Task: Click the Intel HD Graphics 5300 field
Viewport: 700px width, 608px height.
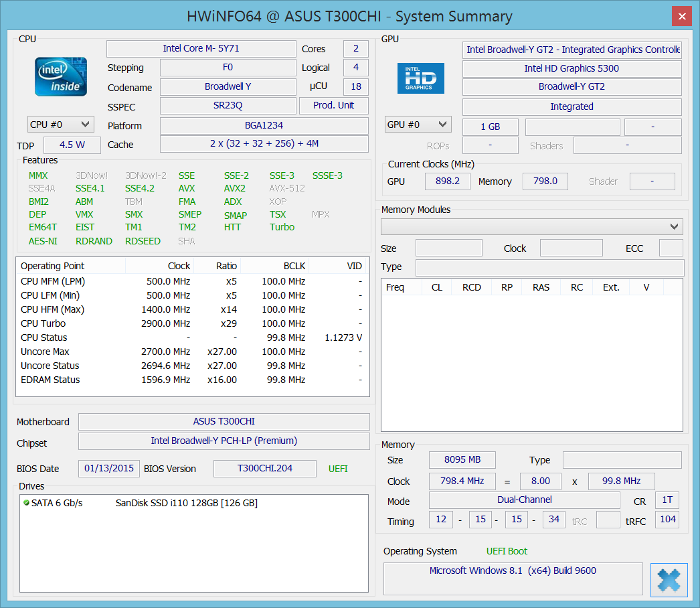Action: 572,69
